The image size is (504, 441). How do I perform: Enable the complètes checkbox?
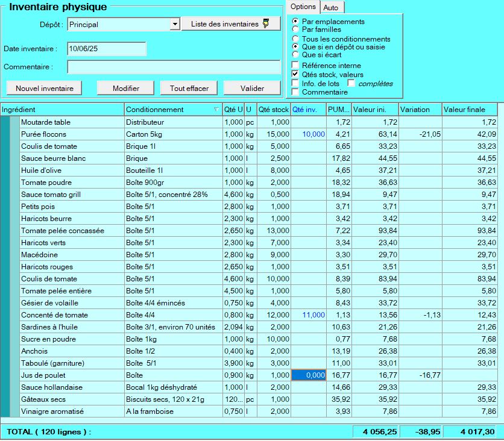[351, 83]
